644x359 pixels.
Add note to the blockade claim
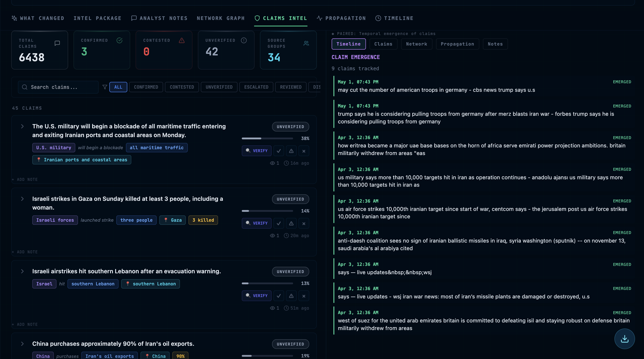pos(25,179)
